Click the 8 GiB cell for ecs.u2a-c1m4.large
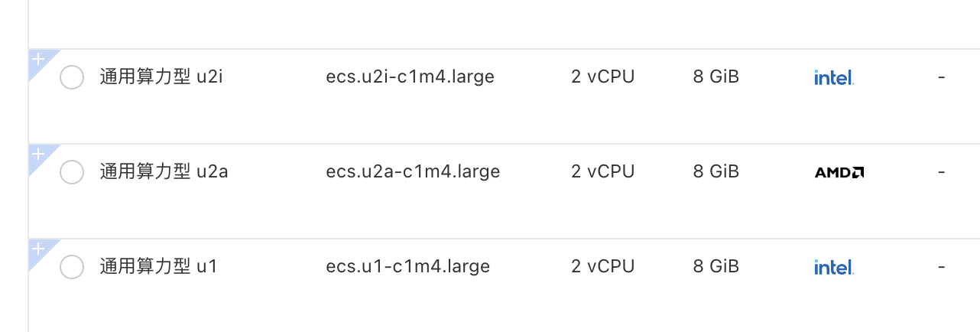Screen dimensions: 980x332 [x=716, y=172]
